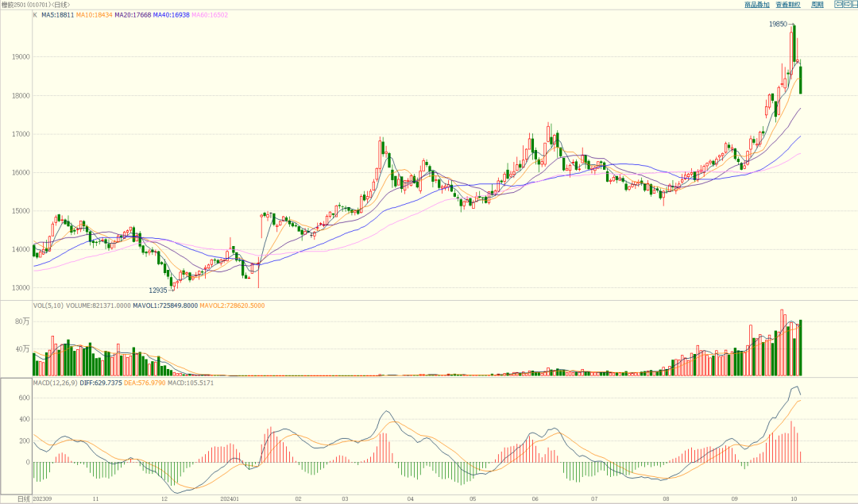Open the 查看期权 options link
The width and height of the screenshot is (858, 504).
[788, 5]
